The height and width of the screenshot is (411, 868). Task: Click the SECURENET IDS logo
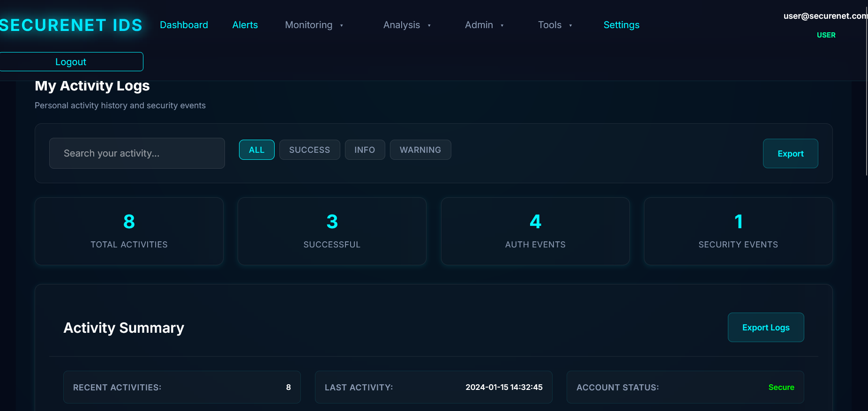(71, 25)
